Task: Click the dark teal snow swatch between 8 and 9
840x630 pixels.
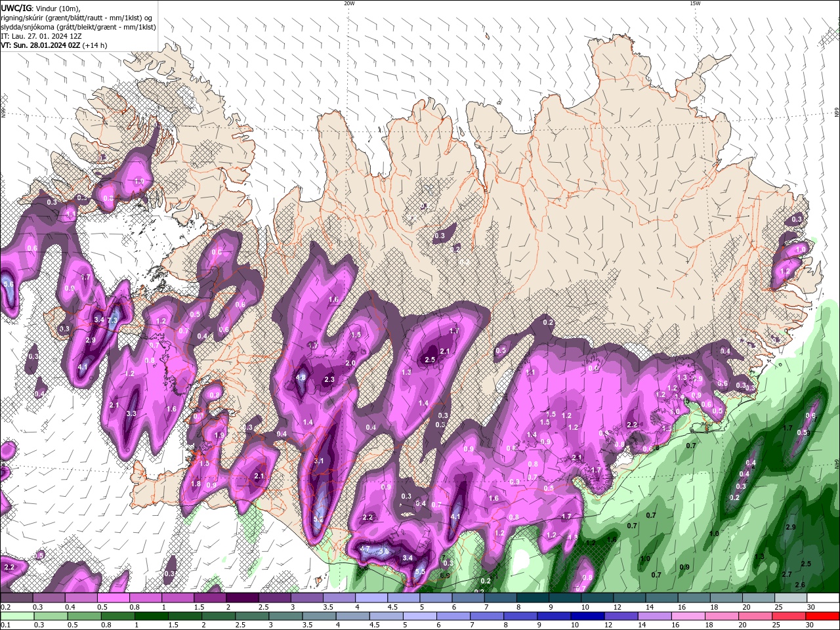Action: (532, 598)
